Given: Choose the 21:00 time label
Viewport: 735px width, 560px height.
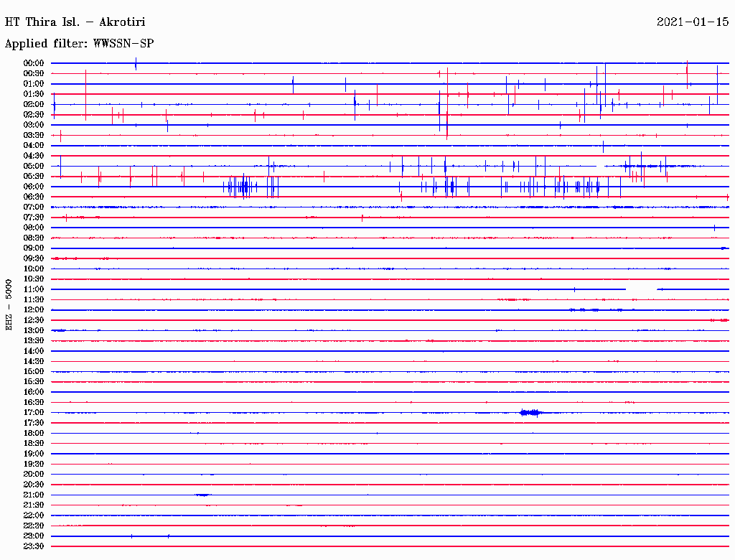Looking at the screenshot, I should (34, 495).
